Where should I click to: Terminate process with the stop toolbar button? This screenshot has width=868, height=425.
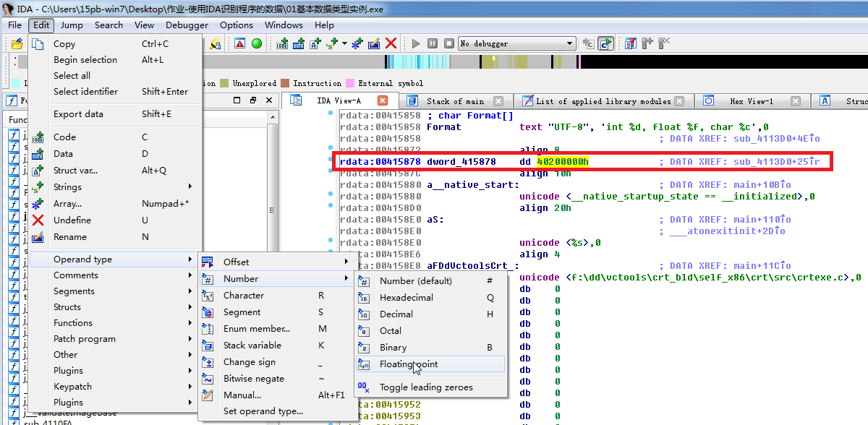coord(449,43)
